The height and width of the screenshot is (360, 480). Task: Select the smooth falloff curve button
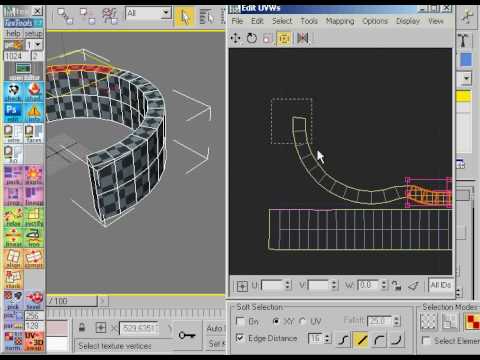[x=343, y=340]
